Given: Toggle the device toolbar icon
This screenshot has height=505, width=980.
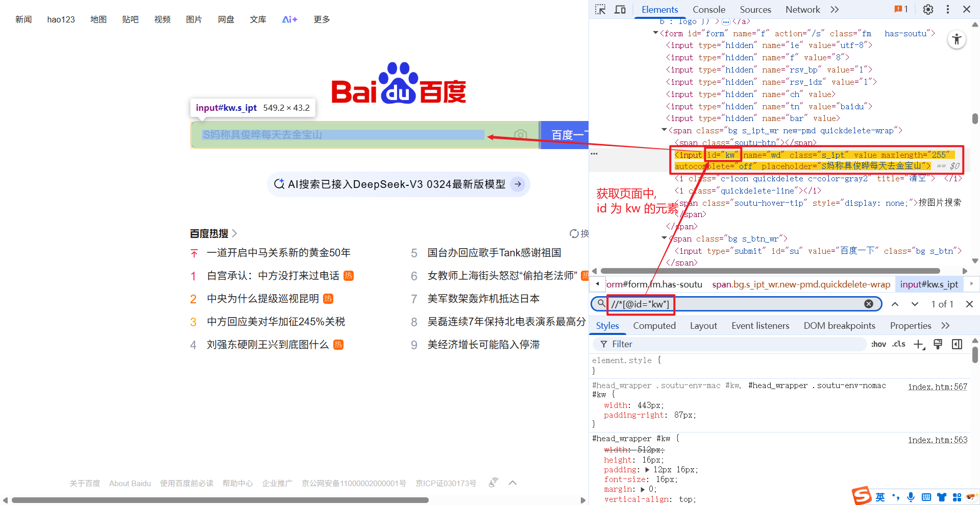Looking at the screenshot, I should pyautogui.click(x=620, y=9).
